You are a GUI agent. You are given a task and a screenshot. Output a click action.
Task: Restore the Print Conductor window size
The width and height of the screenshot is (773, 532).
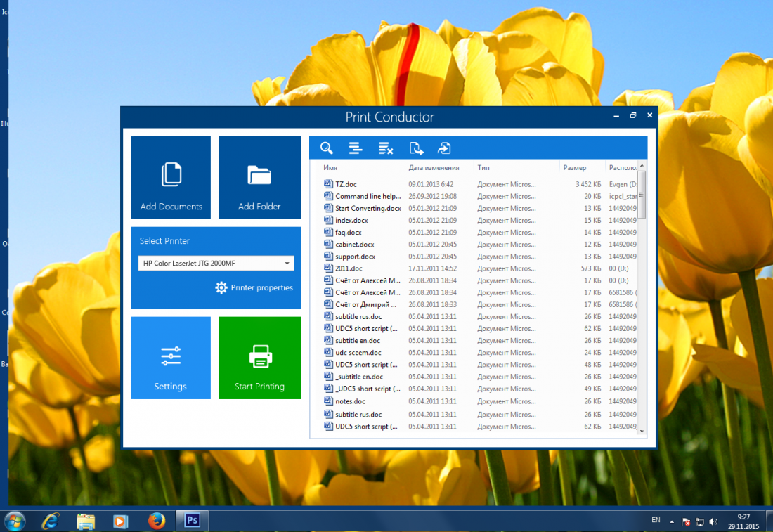click(x=633, y=115)
